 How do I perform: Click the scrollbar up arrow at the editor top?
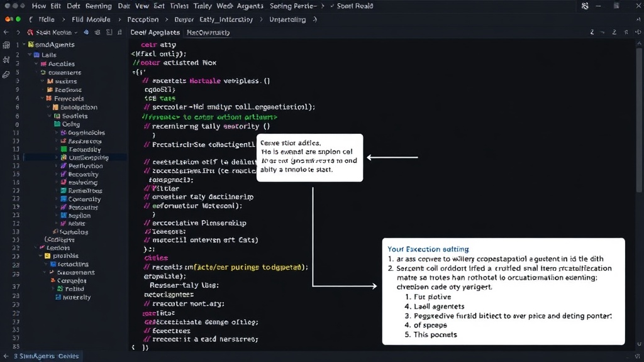[639, 43]
